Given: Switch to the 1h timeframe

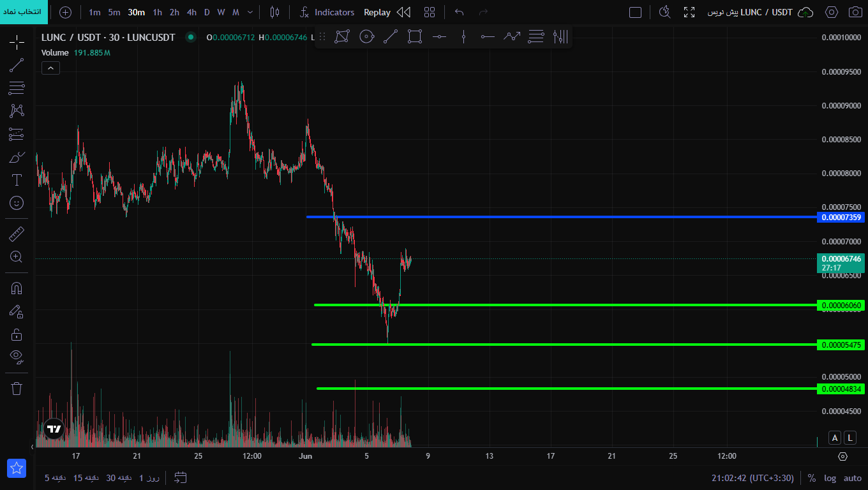Looking at the screenshot, I should point(157,12).
